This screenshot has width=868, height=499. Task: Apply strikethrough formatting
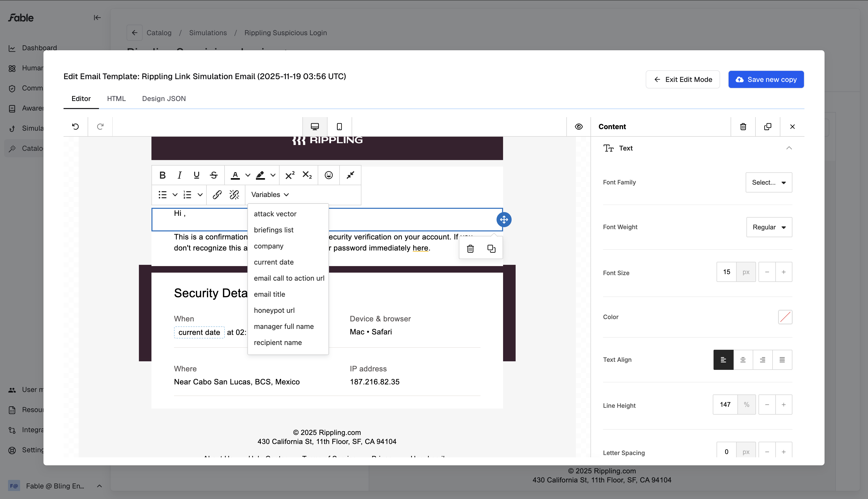pos(214,175)
